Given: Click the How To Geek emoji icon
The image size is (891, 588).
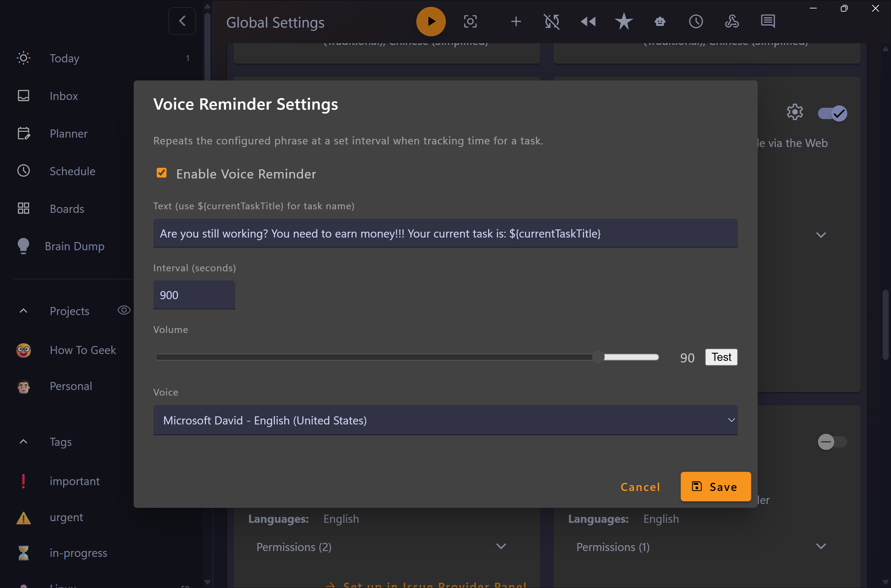Looking at the screenshot, I should tap(23, 350).
